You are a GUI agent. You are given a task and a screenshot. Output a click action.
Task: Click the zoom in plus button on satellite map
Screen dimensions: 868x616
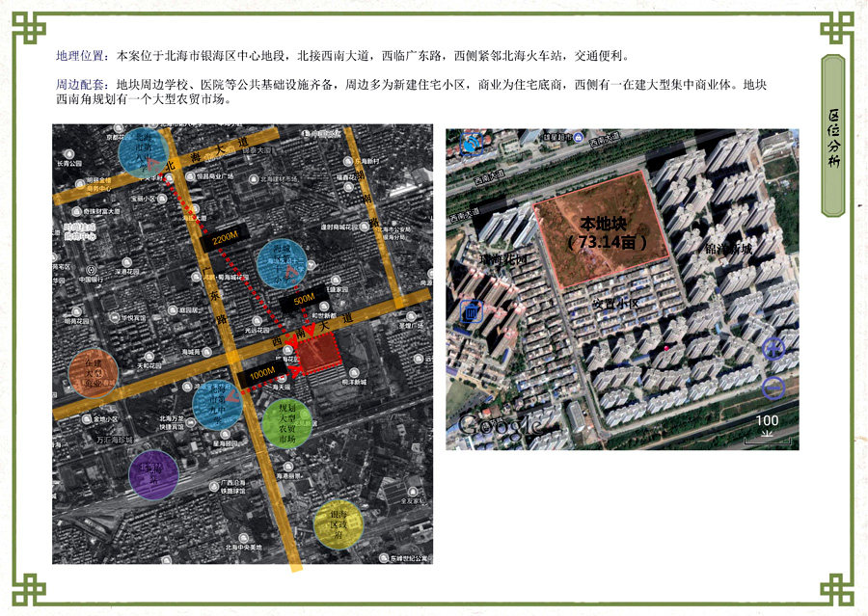point(773,349)
